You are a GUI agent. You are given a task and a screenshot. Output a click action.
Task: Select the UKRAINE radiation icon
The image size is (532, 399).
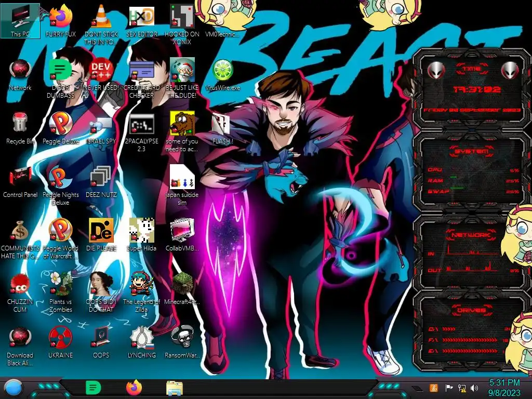pyautogui.click(x=61, y=342)
